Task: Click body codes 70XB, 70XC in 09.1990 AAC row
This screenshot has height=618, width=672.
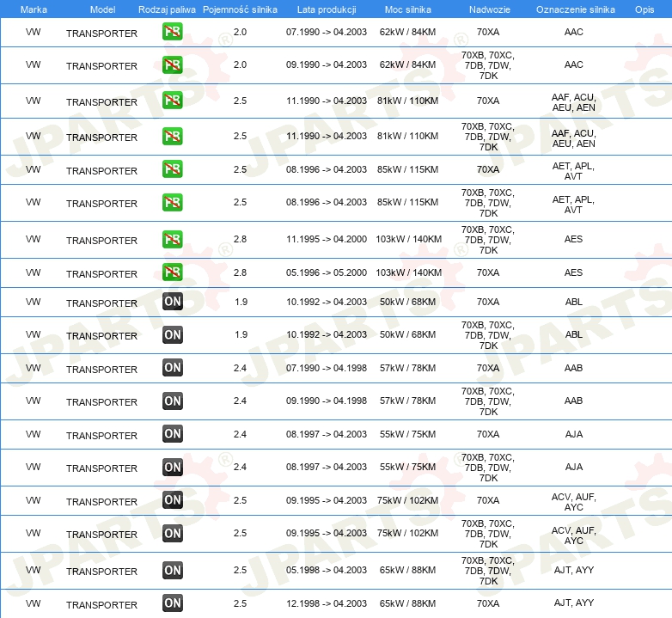Action: point(488,55)
